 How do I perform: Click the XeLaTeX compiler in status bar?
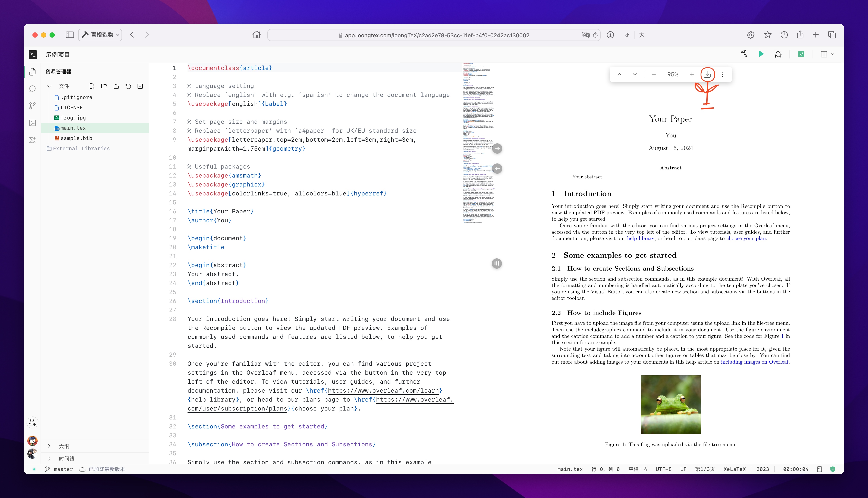pos(734,469)
